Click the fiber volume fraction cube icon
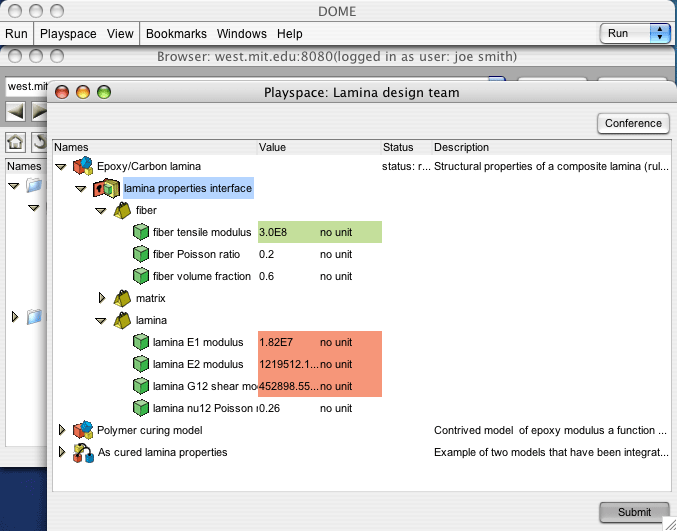The image size is (677, 531). pos(141,276)
